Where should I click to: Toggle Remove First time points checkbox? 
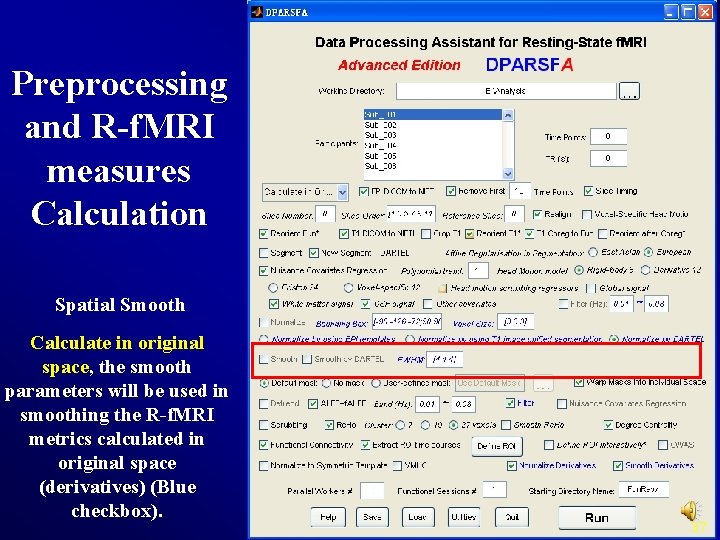450,191
